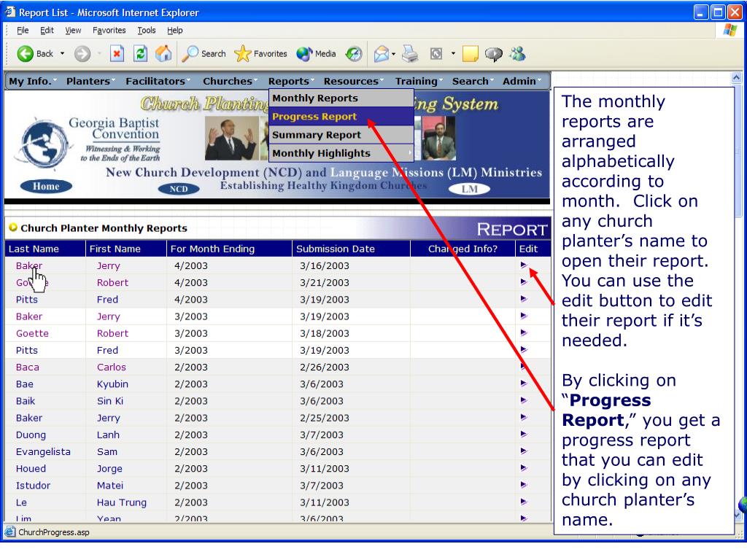Viewport: 747px width, 560px height.
Task: Click the page scrollbar up arrow
Action: click(736, 77)
